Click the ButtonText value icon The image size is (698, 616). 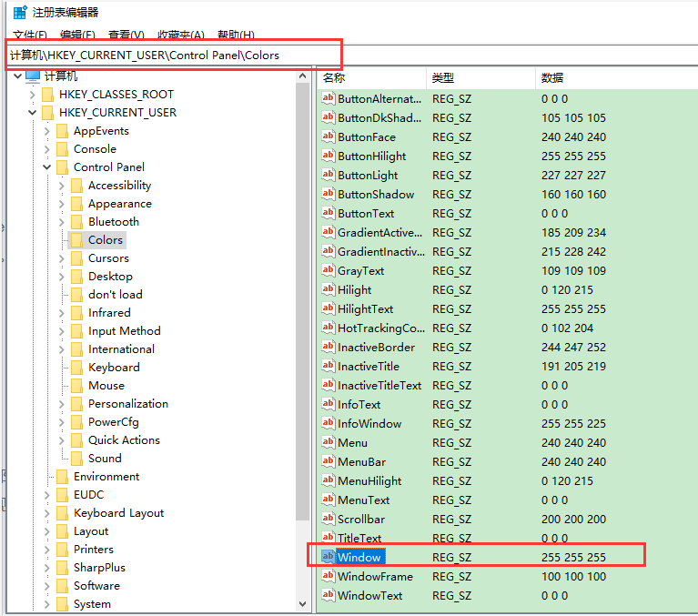pos(329,213)
